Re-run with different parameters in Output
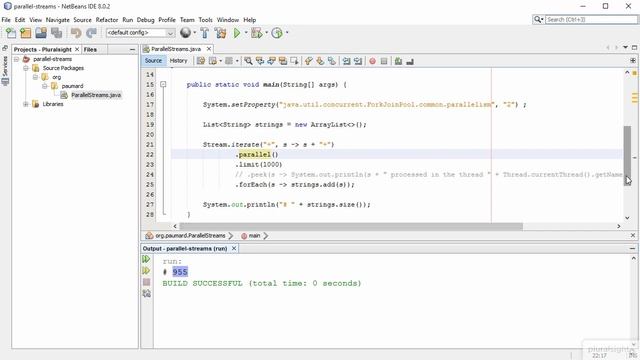 click(146, 271)
